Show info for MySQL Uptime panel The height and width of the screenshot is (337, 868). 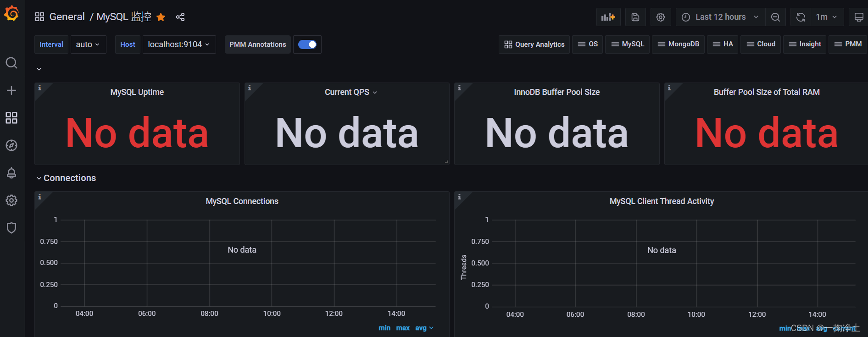coord(39,88)
